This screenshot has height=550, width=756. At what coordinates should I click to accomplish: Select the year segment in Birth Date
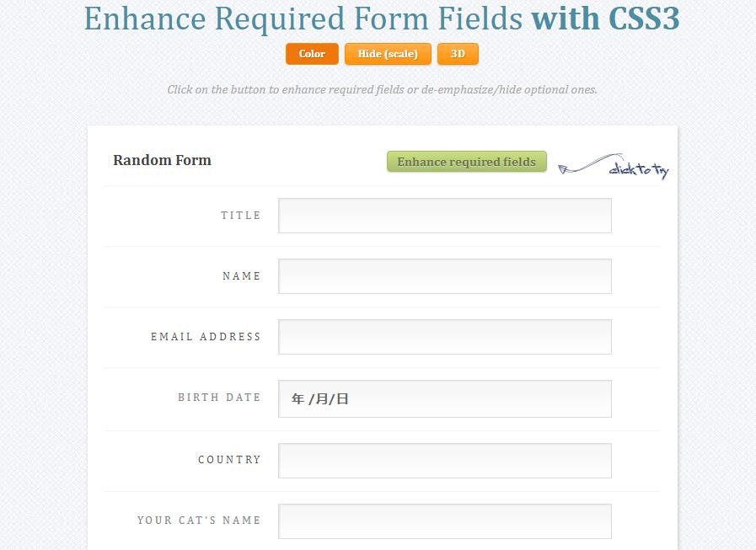click(298, 398)
